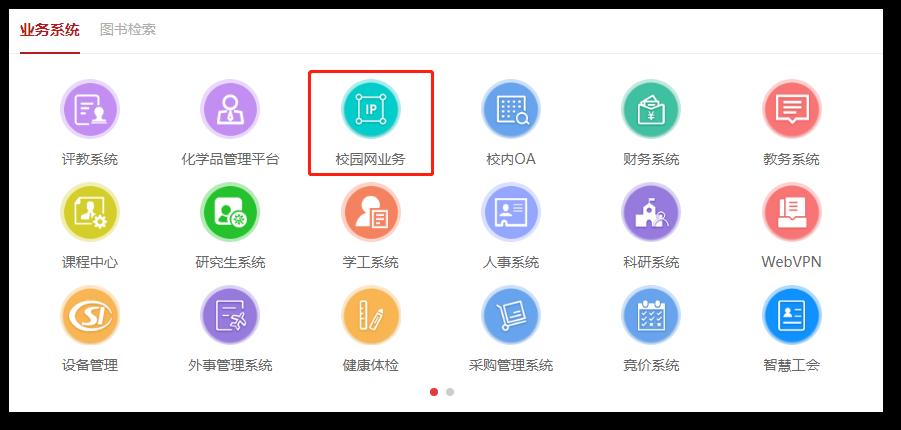Viewport: 901px width, 430px height.
Task: Launch the 外事管理系统 icon
Action: pos(230,315)
